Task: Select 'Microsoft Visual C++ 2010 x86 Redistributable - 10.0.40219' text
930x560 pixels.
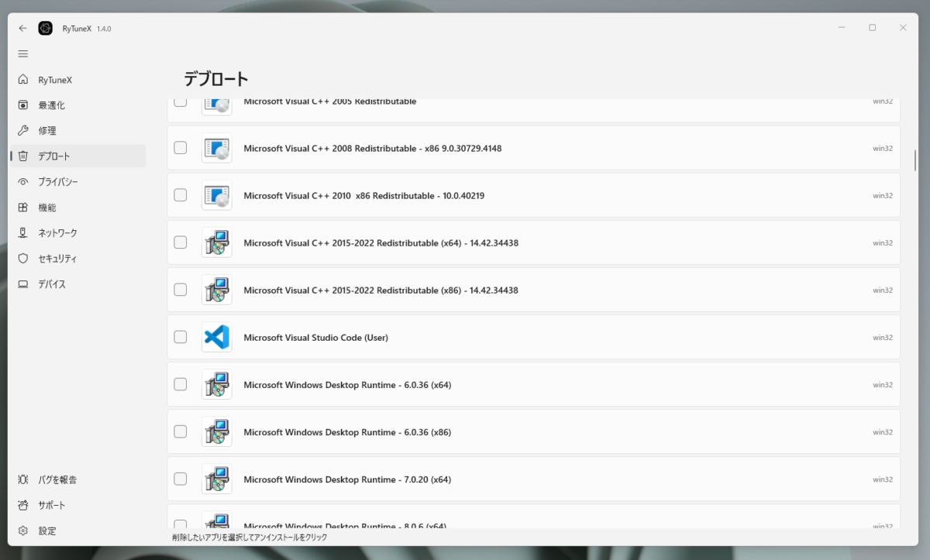Action: [363, 195]
